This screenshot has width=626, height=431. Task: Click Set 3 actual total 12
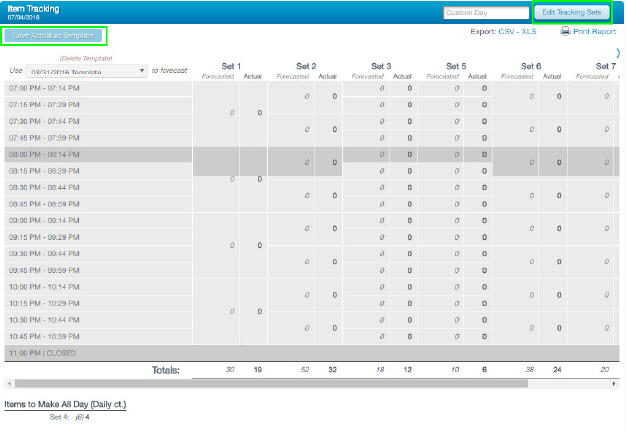[407, 370]
